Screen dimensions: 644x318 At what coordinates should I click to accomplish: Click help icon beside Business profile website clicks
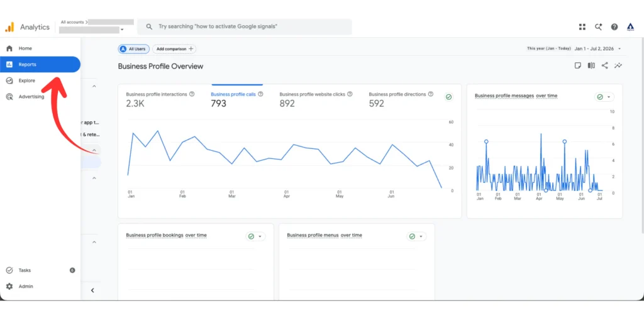350,94
